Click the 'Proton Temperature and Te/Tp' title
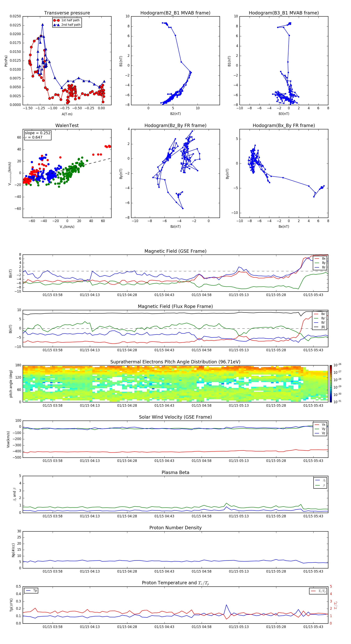The width and height of the screenshot is (351, 644). point(175,583)
